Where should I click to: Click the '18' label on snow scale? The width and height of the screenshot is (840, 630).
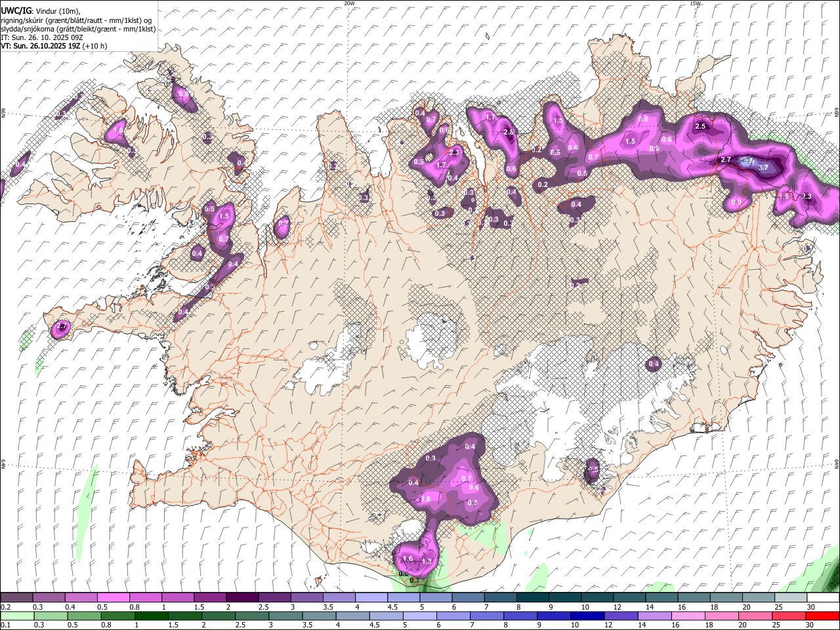pos(714,607)
